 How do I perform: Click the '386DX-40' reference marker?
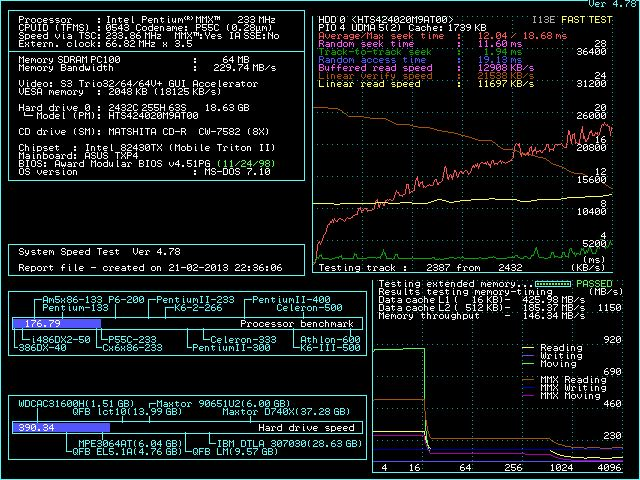[42, 348]
